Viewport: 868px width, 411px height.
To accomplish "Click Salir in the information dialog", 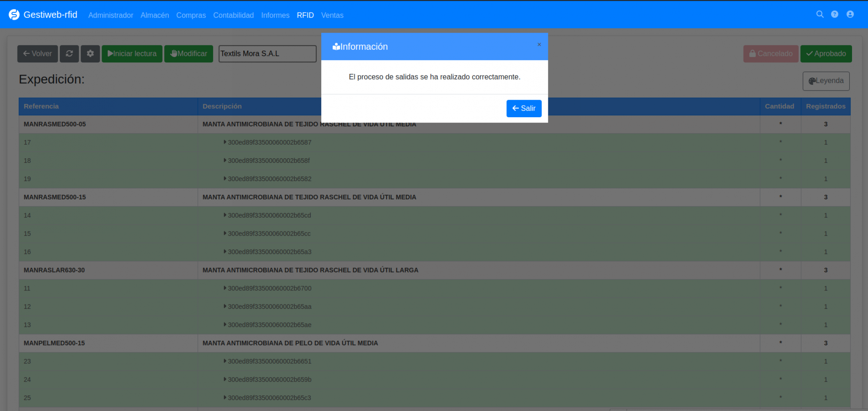I will 524,108.
